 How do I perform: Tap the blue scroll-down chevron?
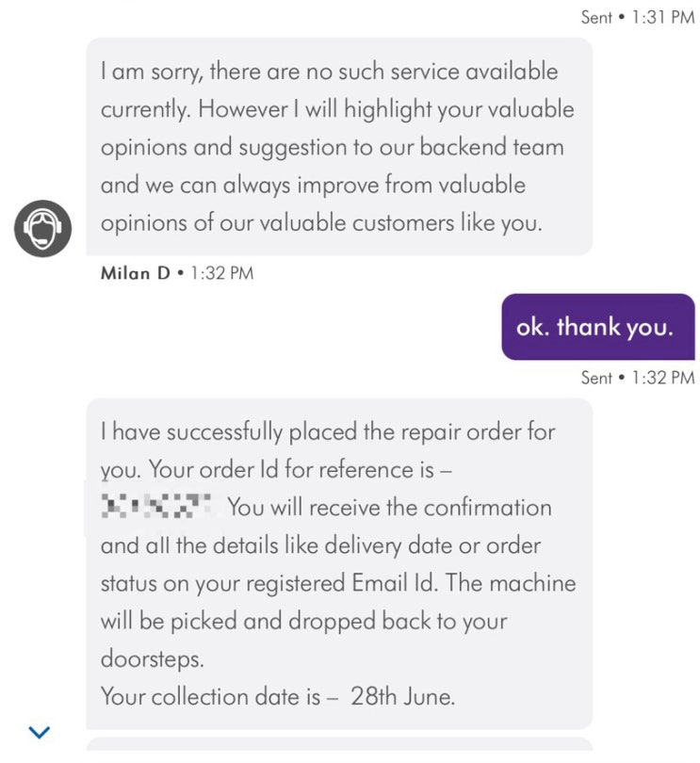39,731
